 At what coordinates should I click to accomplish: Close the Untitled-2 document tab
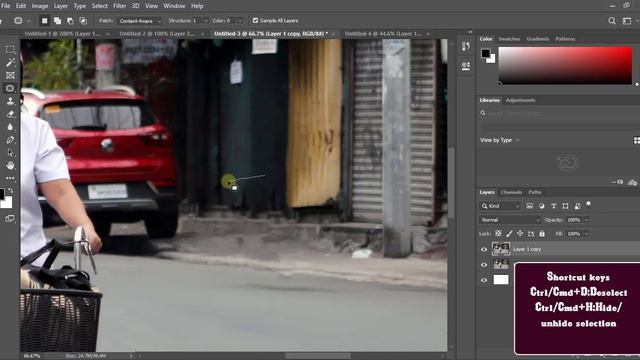click(x=202, y=34)
